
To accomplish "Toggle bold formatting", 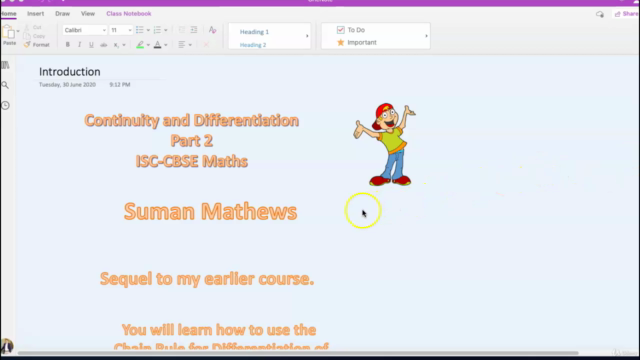I will pyautogui.click(x=68, y=44).
